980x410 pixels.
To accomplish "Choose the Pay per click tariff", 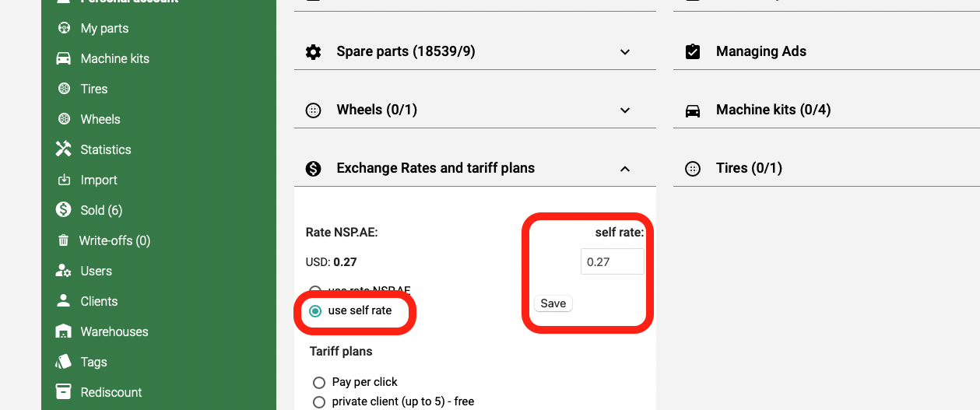I will (318, 382).
